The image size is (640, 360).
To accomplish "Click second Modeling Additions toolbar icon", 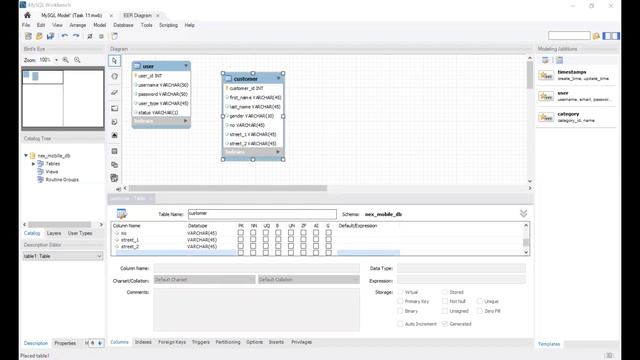I will pos(560,60).
